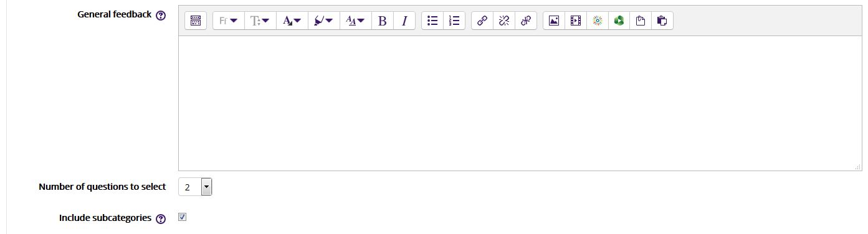Open the text language/style dropdown
The height and width of the screenshot is (234, 868).
click(355, 21)
